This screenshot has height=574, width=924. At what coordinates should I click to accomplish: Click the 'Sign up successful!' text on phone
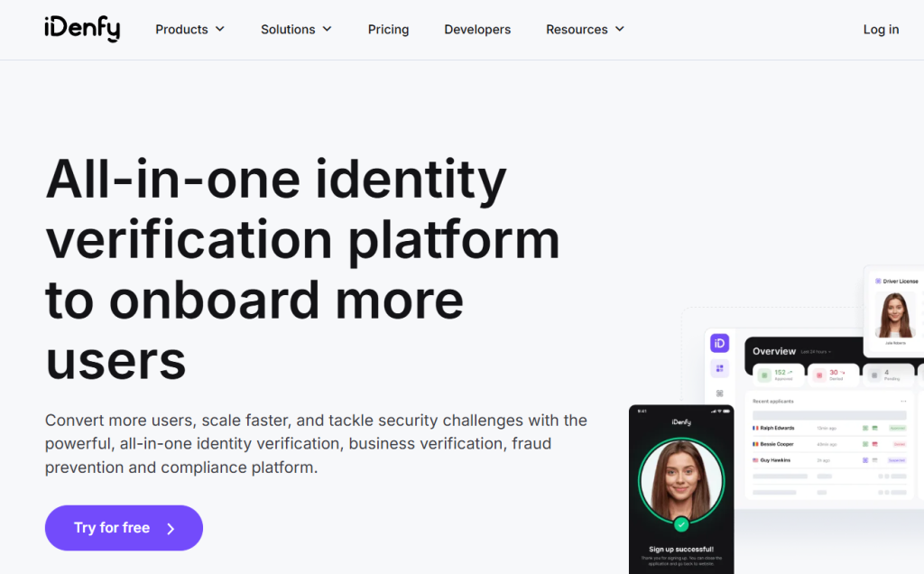(x=681, y=550)
